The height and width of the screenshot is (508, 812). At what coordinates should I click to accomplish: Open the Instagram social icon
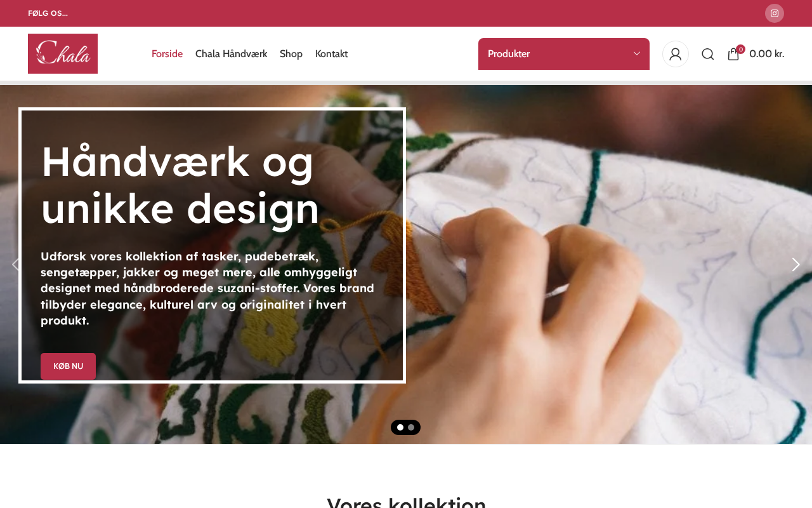coord(774,13)
